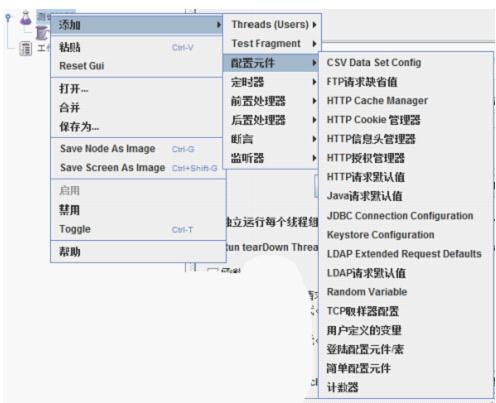Select Toggle in context menu
This screenshot has height=403, width=496.
(x=75, y=229)
